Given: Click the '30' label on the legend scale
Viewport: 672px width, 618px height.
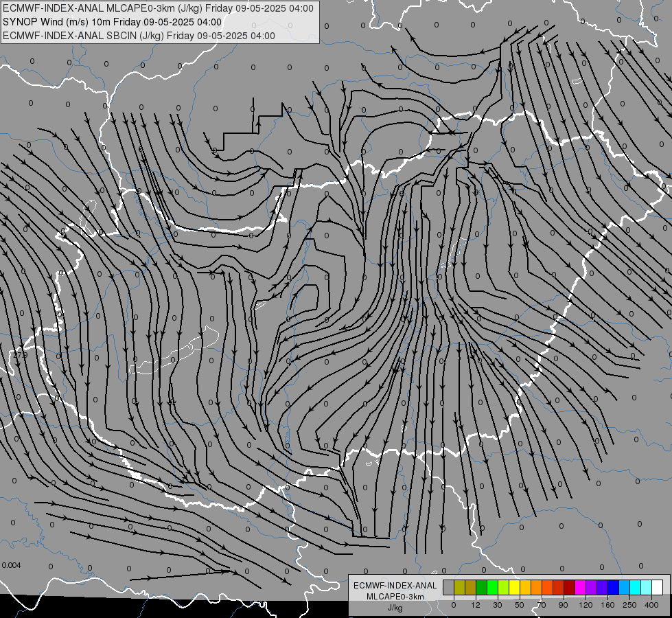Looking at the screenshot, I should point(498,605).
